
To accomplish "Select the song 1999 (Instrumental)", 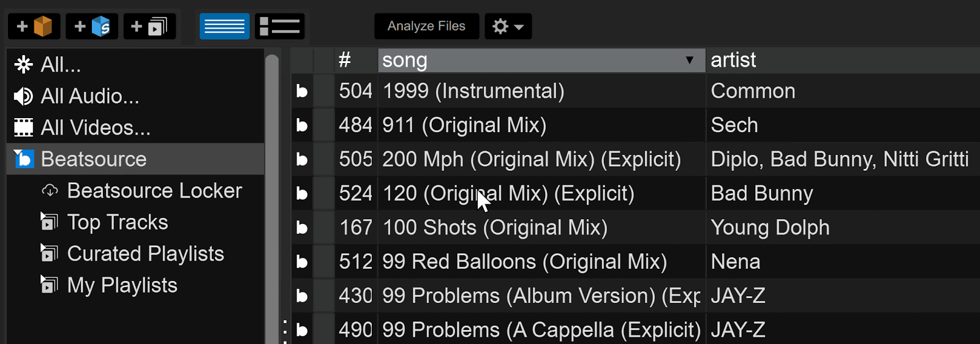I will (473, 91).
